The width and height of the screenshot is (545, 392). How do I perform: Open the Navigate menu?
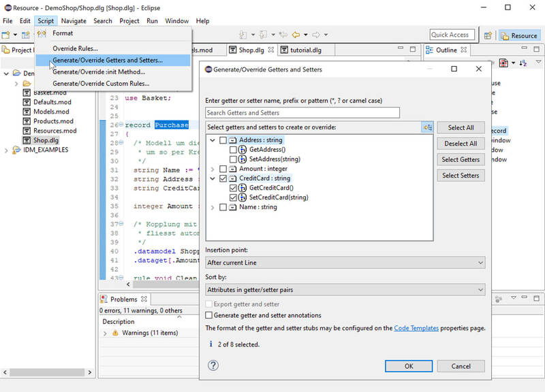[x=74, y=21]
